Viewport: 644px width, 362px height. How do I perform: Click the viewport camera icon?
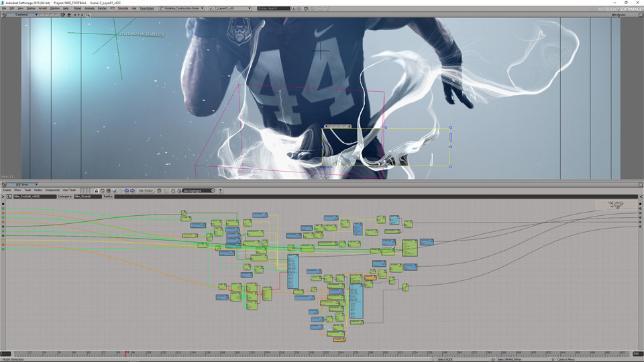[63, 15]
